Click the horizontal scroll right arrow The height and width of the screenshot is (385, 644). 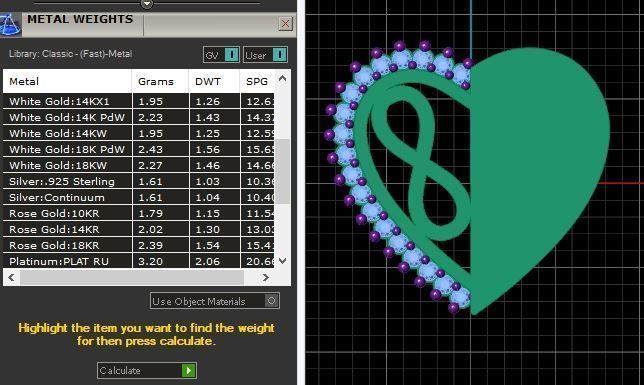click(x=266, y=277)
